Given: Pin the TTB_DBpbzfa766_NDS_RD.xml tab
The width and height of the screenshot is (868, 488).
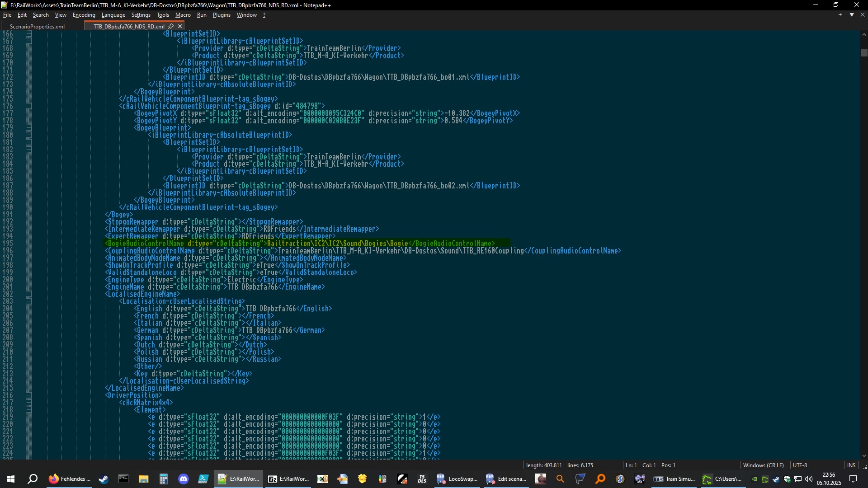Looking at the screenshot, I should click(171, 26).
